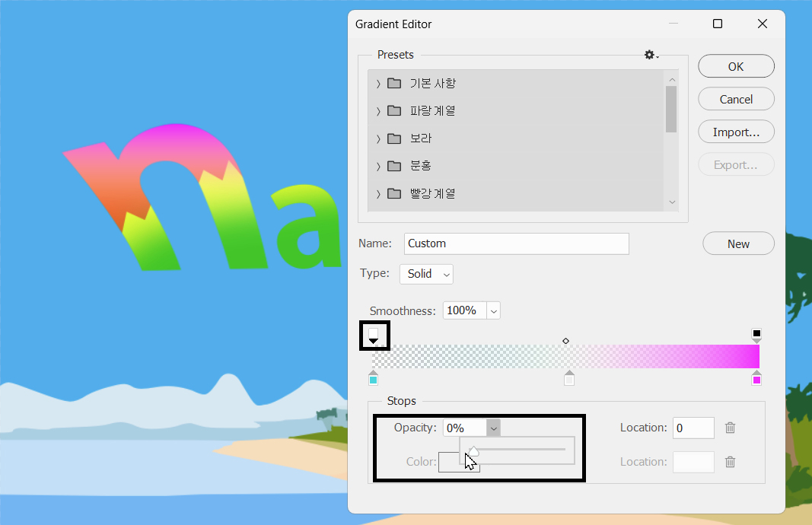Open the Smoothness dropdown arrow
Screen dimensions: 812x525
494,310
